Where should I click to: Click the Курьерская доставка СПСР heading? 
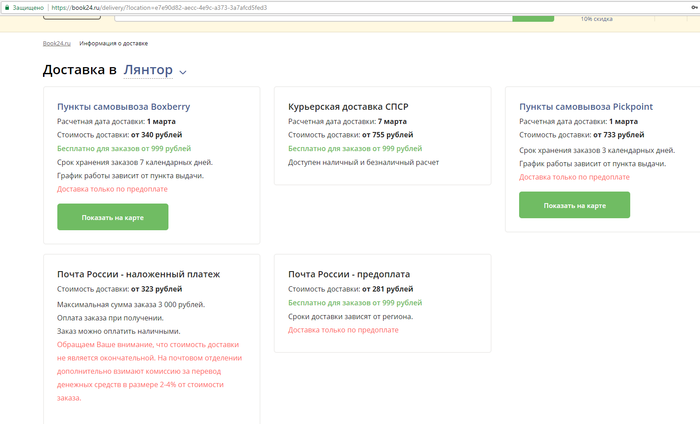(348, 106)
